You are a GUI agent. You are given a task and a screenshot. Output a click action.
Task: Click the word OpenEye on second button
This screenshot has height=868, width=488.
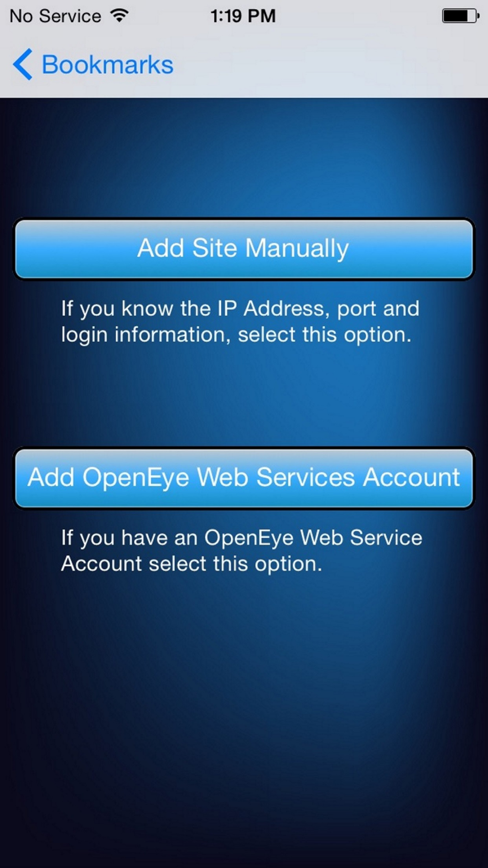point(136,478)
